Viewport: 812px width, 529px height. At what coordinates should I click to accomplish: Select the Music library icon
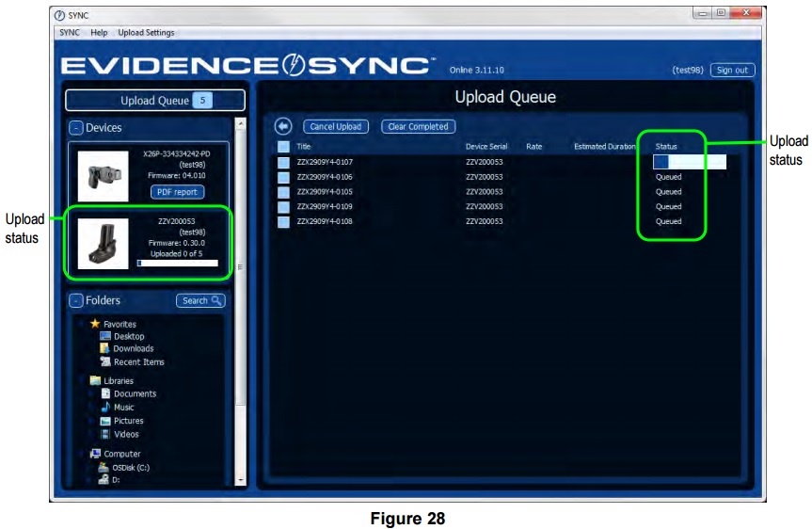105,408
